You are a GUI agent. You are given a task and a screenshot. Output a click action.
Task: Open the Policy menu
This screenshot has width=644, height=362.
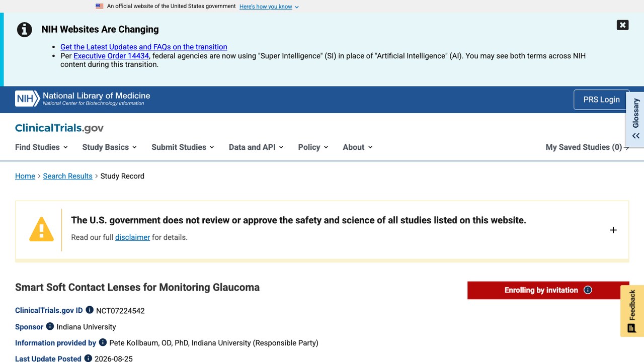313,147
